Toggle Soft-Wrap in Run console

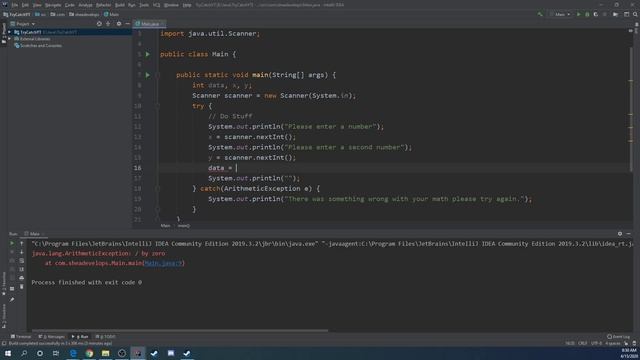22,260
